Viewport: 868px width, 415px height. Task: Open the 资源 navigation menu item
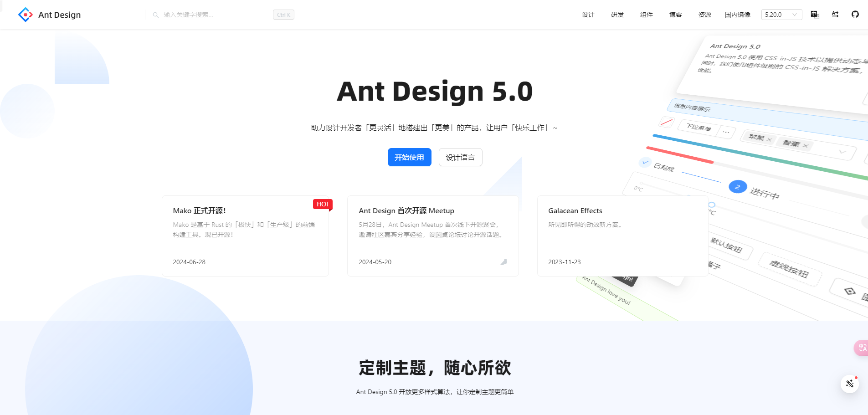pos(704,15)
